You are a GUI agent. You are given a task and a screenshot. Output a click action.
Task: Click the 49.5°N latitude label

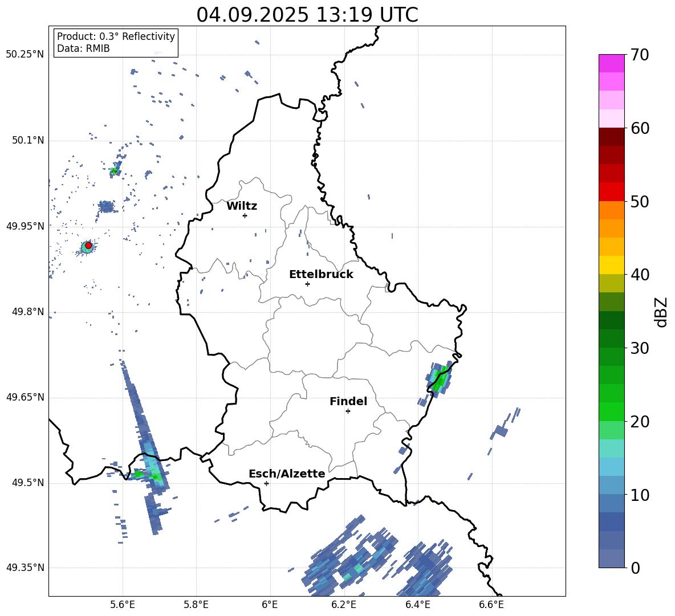[x=28, y=483]
